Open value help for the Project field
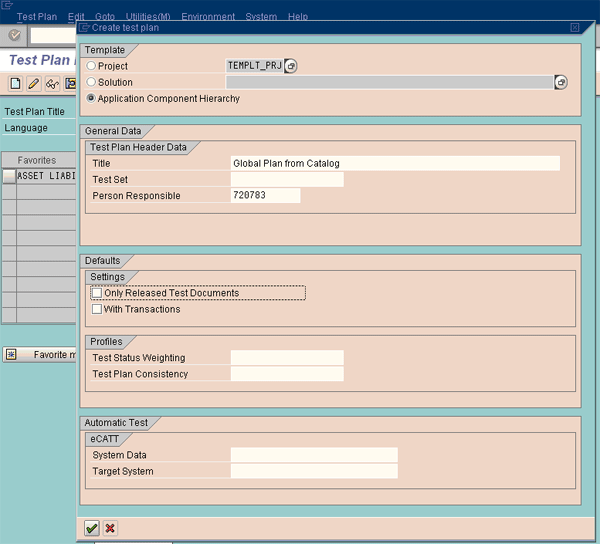The image size is (600, 544). tap(291, 66)
